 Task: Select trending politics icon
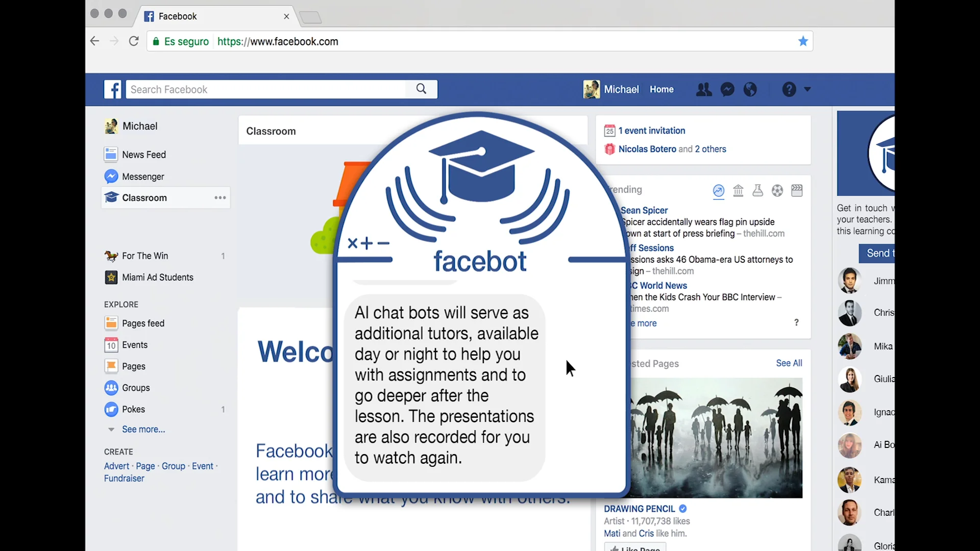738,191
